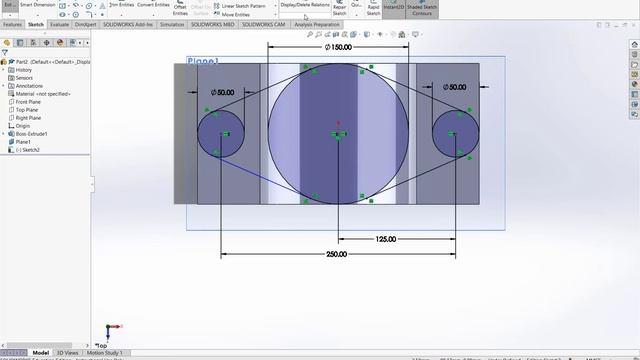This screenshot has height=360, width=640.
Task: Switch to 3D Views tab
Action: coord(67,353)
